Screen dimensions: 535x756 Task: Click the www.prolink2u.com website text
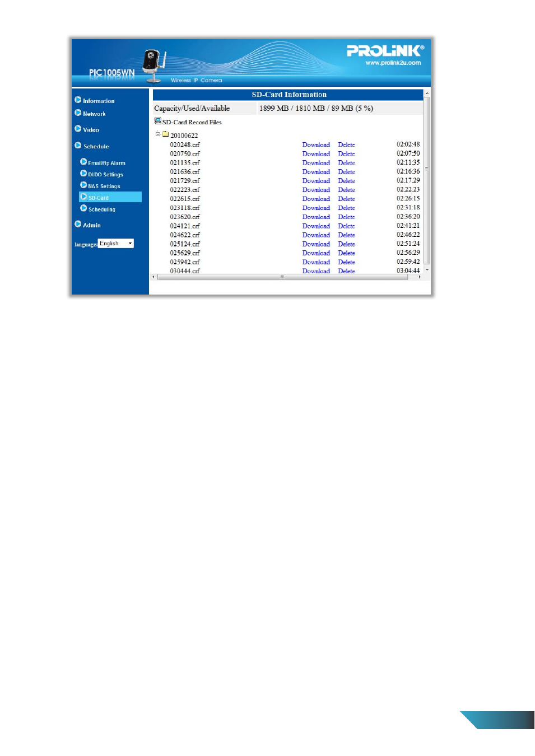tap(393, 63)
